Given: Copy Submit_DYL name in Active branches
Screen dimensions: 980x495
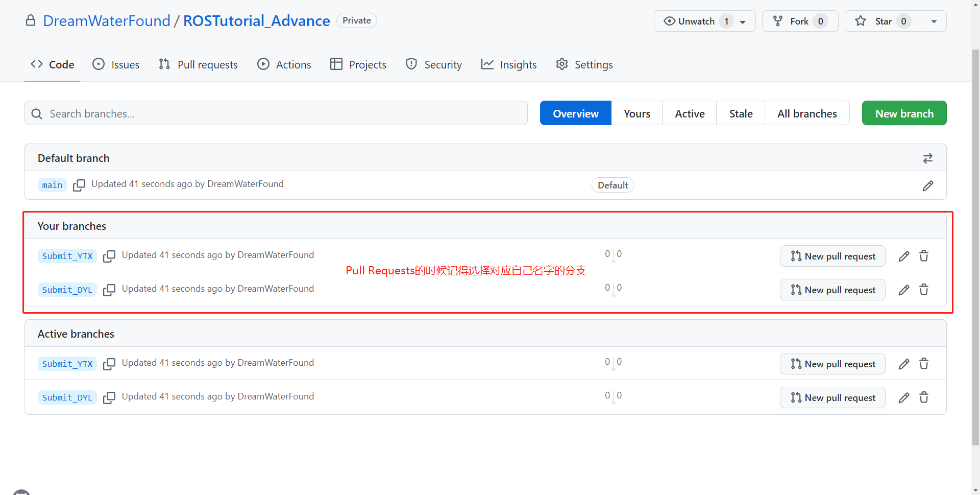Looking at the screenshot, I should 109,397.
